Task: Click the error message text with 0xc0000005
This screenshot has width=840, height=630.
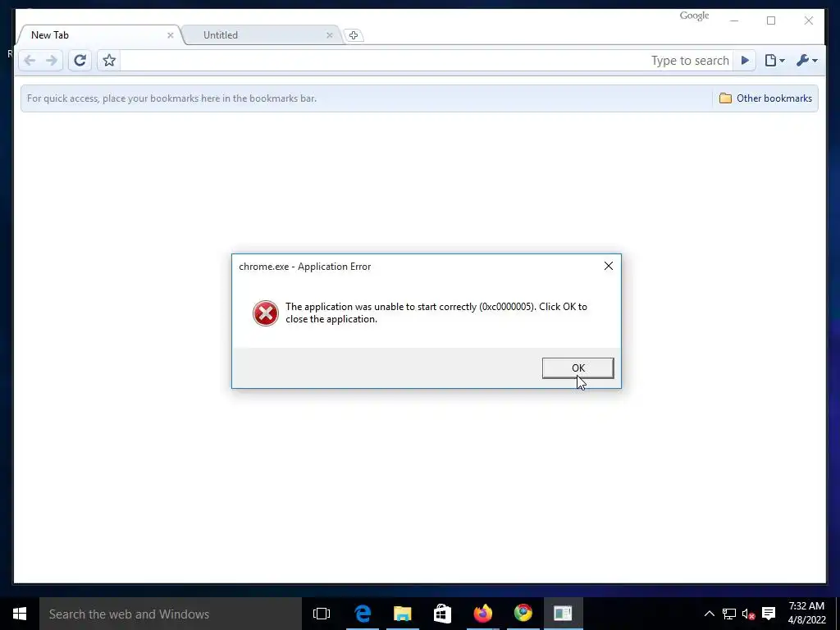Action: tap(436, 313)
